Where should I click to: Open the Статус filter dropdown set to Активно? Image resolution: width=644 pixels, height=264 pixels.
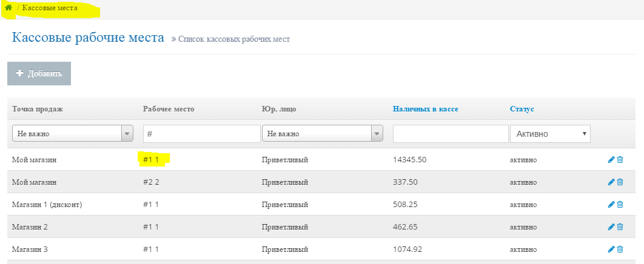pyautogui.click(x=550, y=134)
